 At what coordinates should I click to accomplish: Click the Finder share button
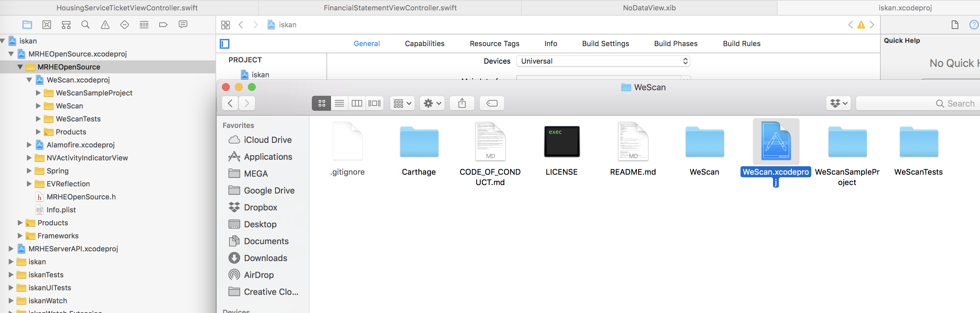click(462, 103)
